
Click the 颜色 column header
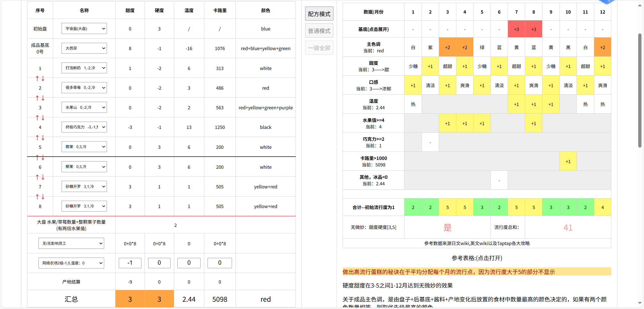pos(266,10)
